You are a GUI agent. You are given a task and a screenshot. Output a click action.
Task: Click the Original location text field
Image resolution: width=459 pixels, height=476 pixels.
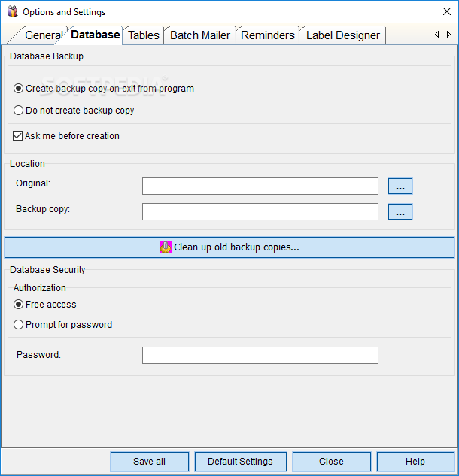coord(260,186)
